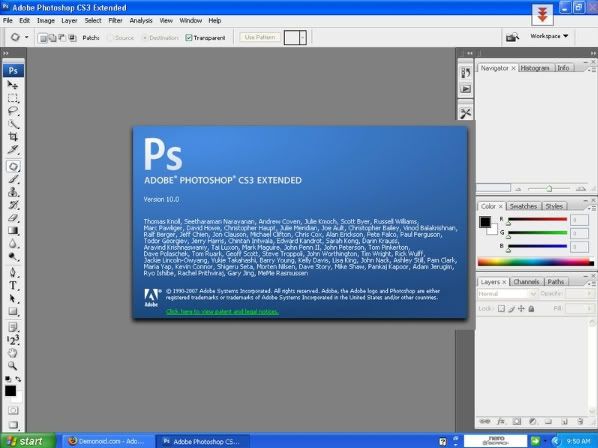Image resolution: width=598 pixels, height=448 pixels.
Task: Open the Analysis menu
Action: point(141,21)
